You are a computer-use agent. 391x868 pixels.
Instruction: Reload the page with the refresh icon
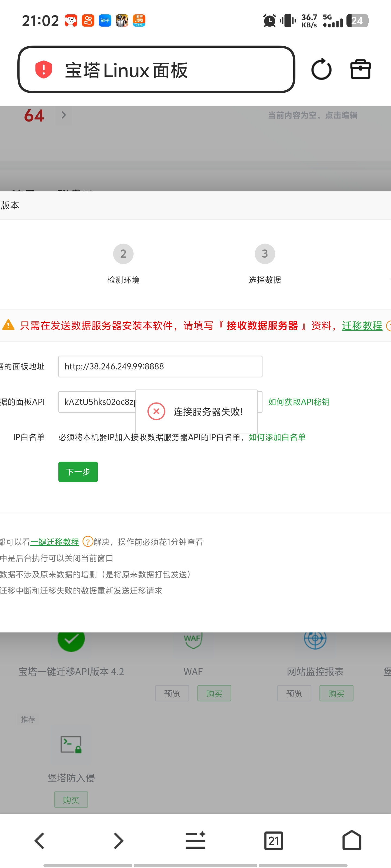tap(321, 69)
